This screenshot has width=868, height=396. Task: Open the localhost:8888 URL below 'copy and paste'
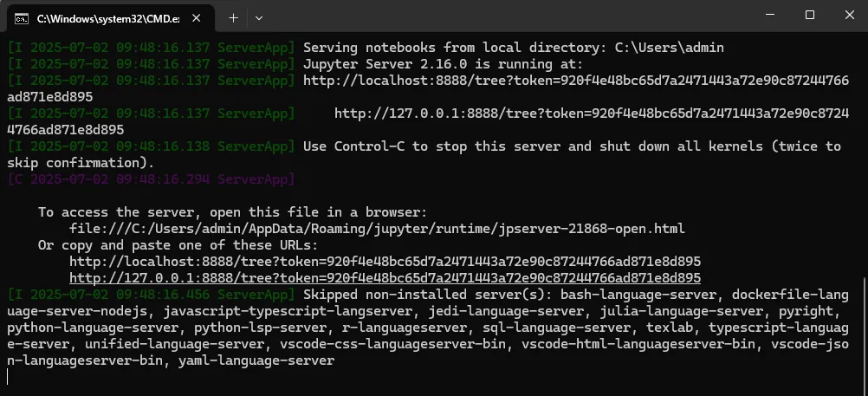[385, 262]
